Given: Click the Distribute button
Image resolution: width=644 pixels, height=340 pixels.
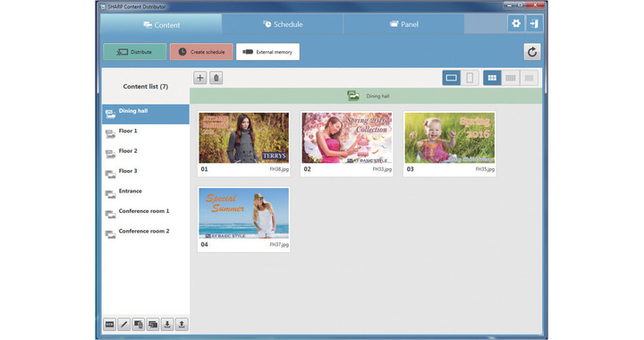Looking at the screenshot, I should pos(135,52).
